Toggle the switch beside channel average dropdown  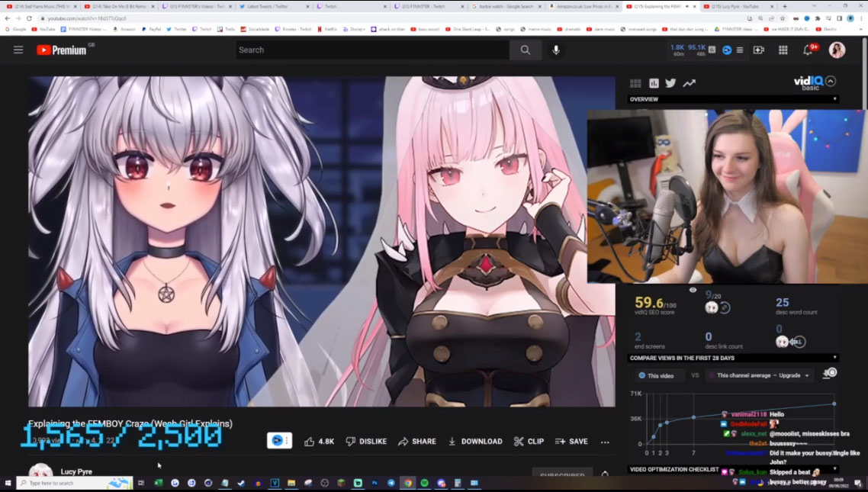tap(829, 374)
